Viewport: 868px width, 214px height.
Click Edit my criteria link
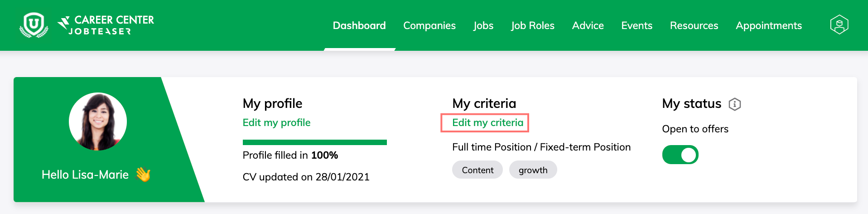pos(487,122)
